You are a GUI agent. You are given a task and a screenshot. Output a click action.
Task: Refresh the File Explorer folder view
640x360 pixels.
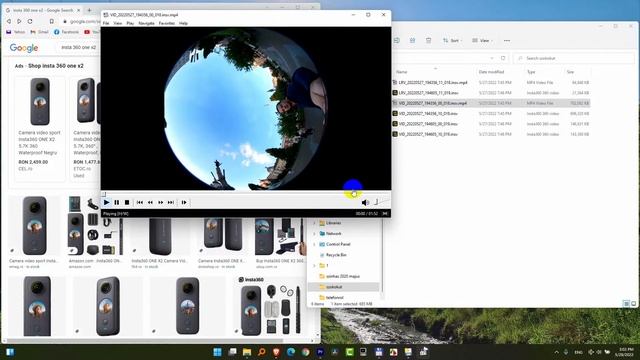click(x=503, y=58)
